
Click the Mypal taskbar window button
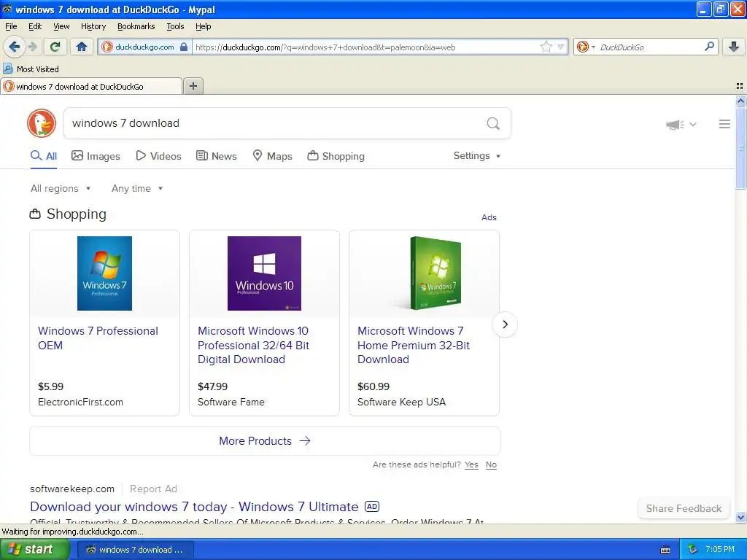135,550
